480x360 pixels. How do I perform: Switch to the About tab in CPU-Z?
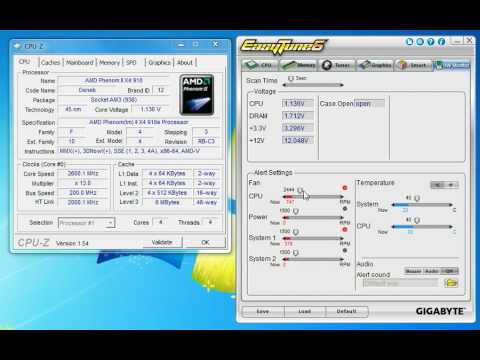(x=185, y=62)
